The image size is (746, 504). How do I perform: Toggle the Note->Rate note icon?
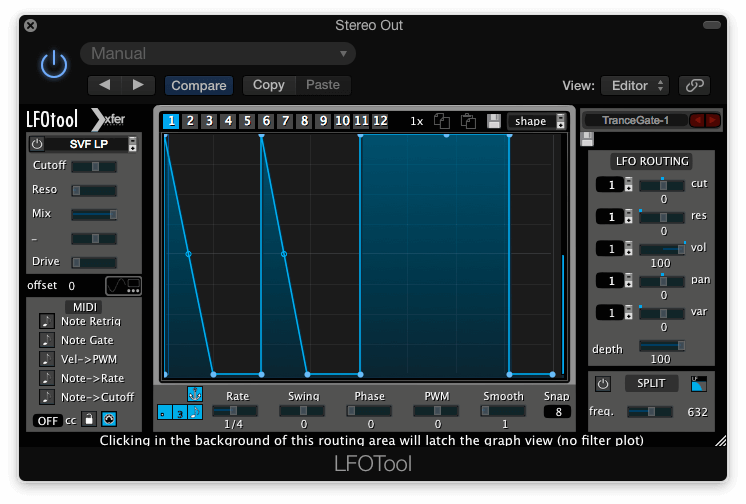point(47,378)
